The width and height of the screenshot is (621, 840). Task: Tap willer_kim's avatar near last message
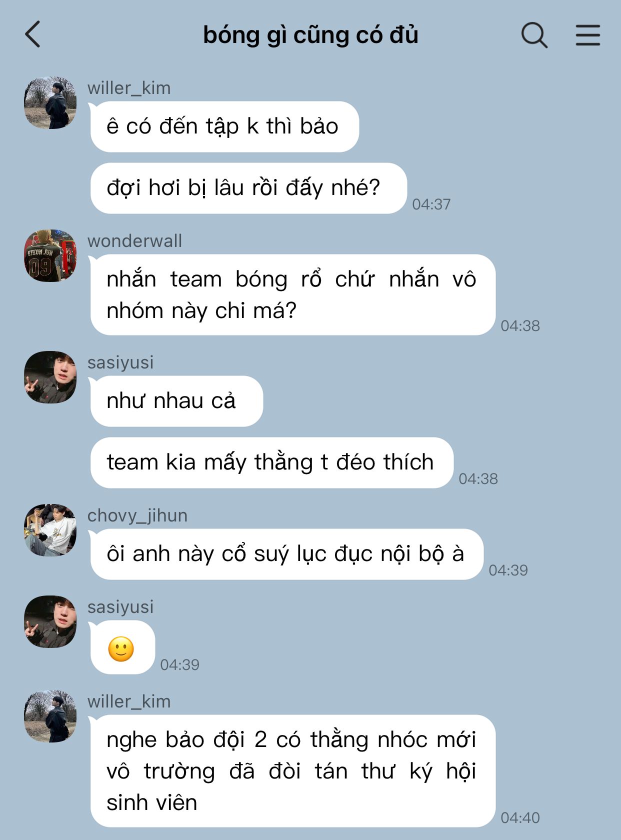pyautogui.click(x=50, y=716)
